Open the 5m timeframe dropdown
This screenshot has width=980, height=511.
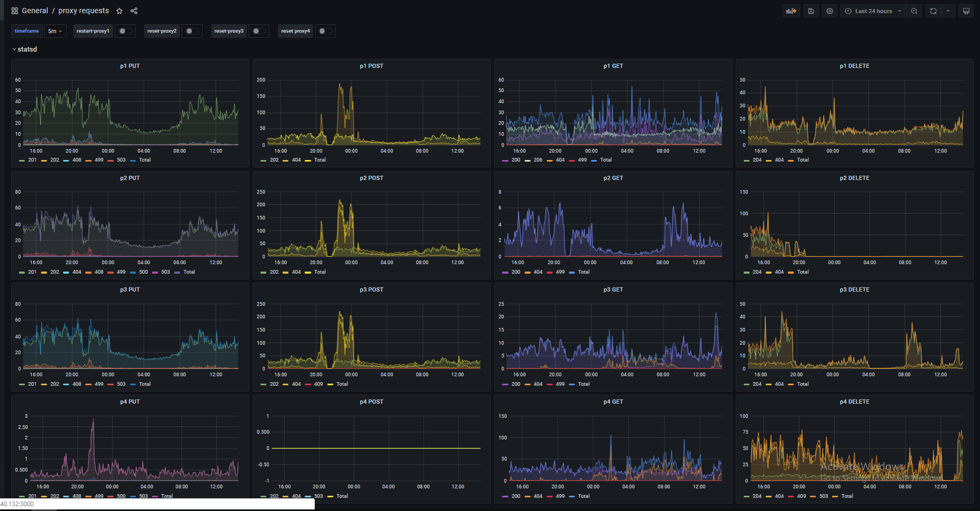[x=55, y=31]
